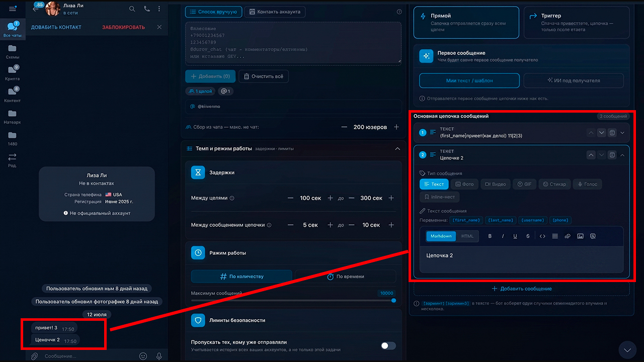Attach a file with the paperclip icon
The image size is (644, 362).
coord(34,356)
